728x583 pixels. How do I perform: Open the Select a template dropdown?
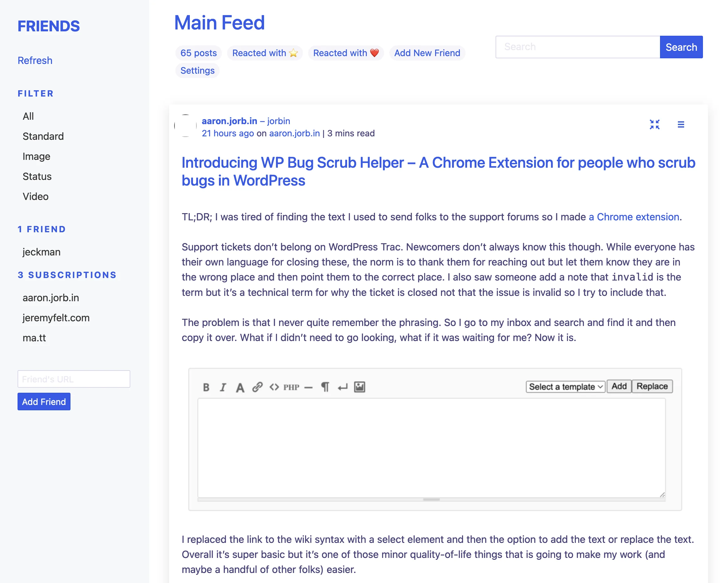click(565, 387)
